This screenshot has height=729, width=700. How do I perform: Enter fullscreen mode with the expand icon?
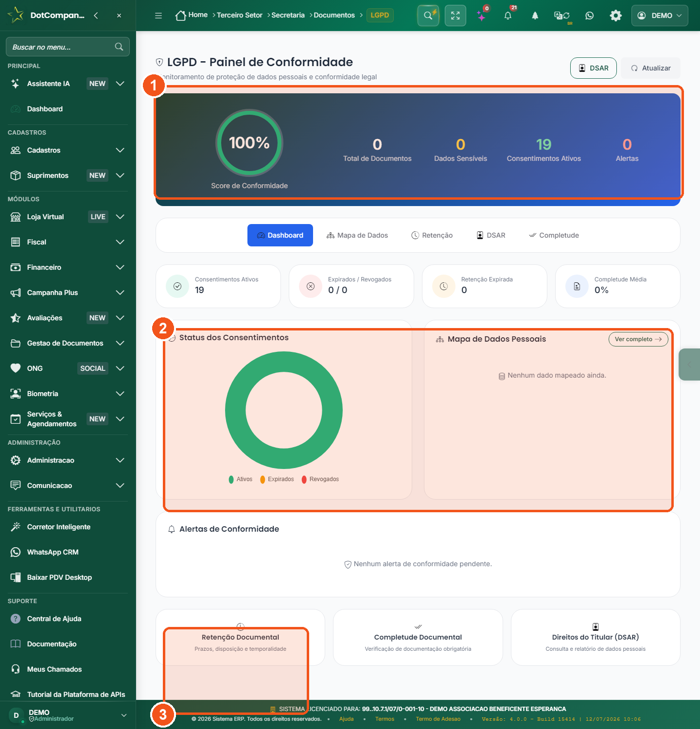(x=455, y=16)
